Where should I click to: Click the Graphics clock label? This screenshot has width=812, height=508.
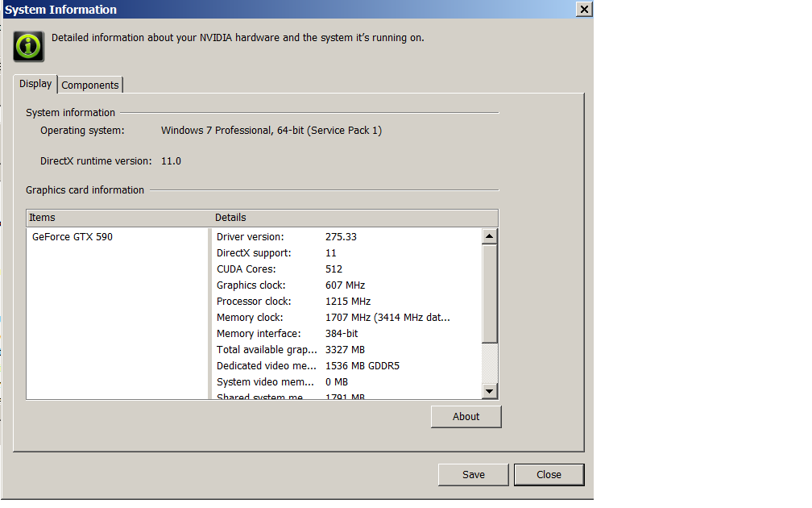pyautogui.click(x=251, y=285)
